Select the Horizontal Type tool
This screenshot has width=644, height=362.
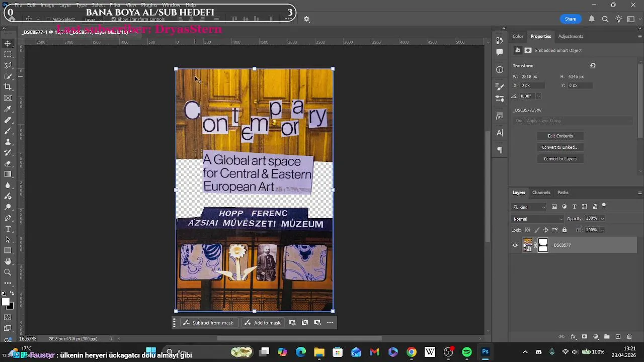click(8, 229)
